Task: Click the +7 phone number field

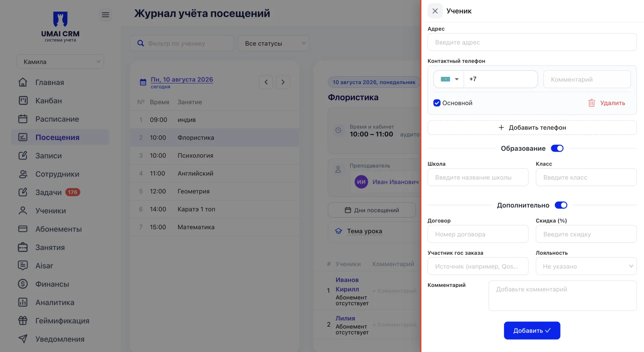Action: pos(500,79)
